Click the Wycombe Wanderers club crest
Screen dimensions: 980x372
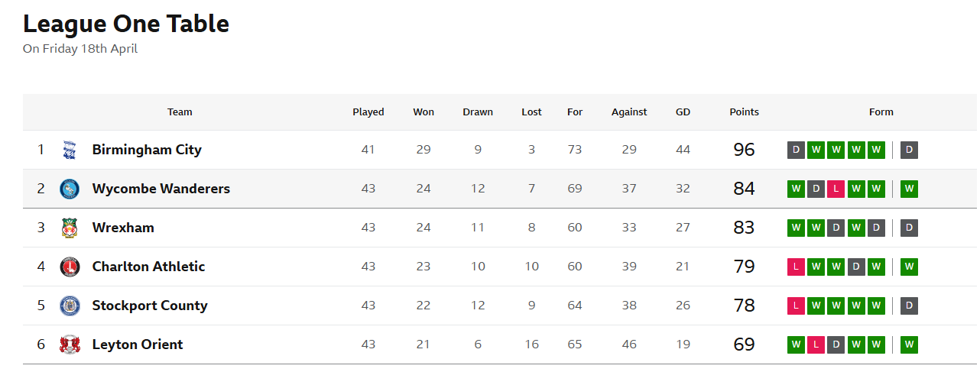[70, 189]
